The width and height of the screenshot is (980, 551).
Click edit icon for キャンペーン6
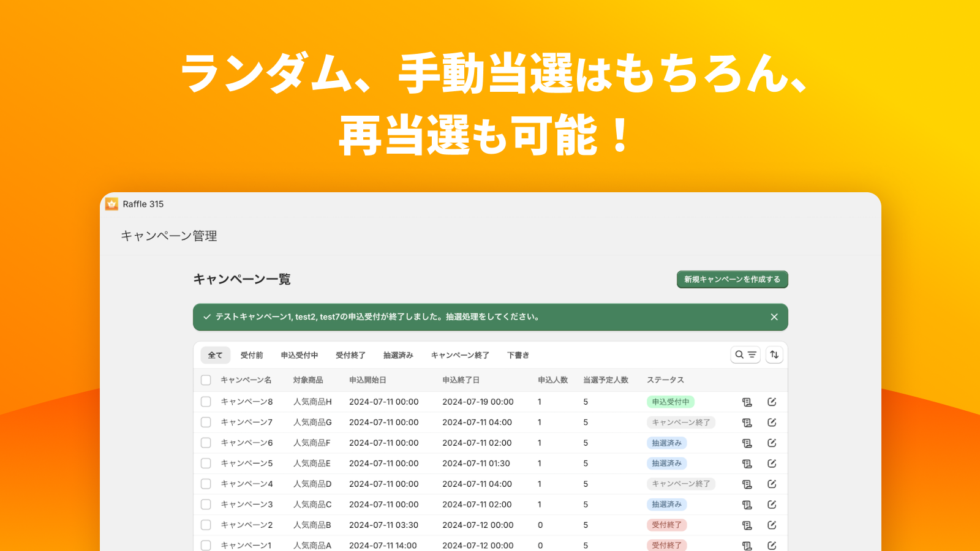pyautogui.click(x=772, y=443)
